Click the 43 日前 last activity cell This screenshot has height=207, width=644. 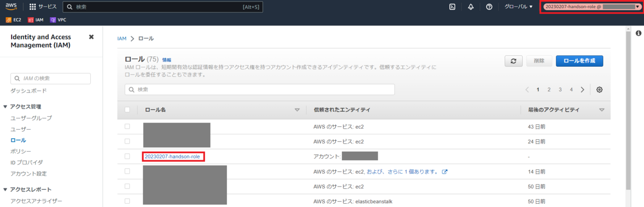click(x=537, y=127)
